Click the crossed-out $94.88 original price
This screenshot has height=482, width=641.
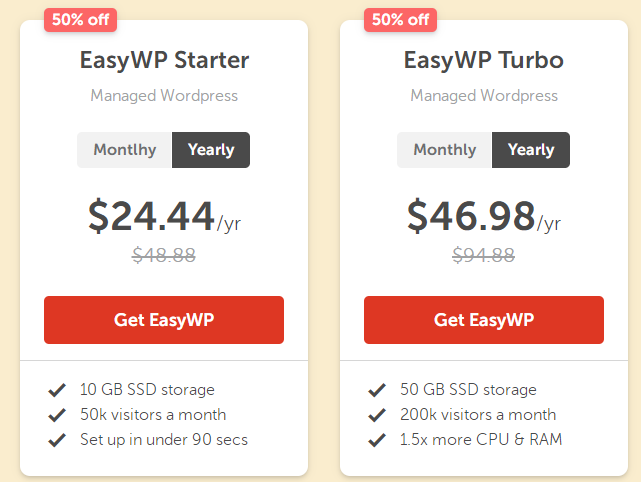point(484,255)
